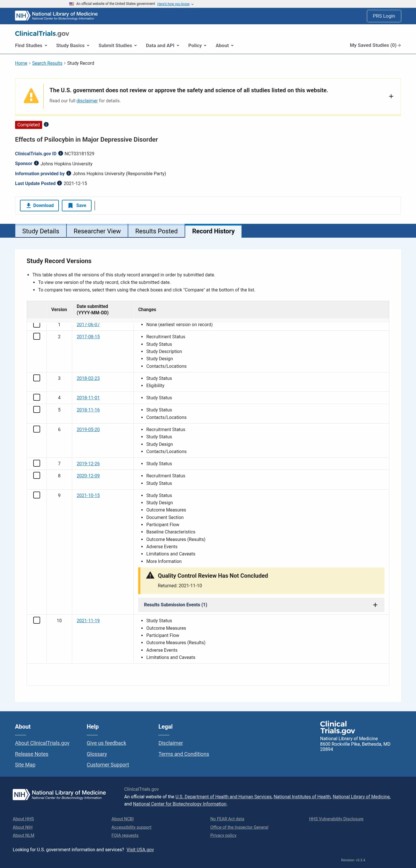
Task: Click the yellow warning triangle in the disclaimer banner
Action: [31, 96]
